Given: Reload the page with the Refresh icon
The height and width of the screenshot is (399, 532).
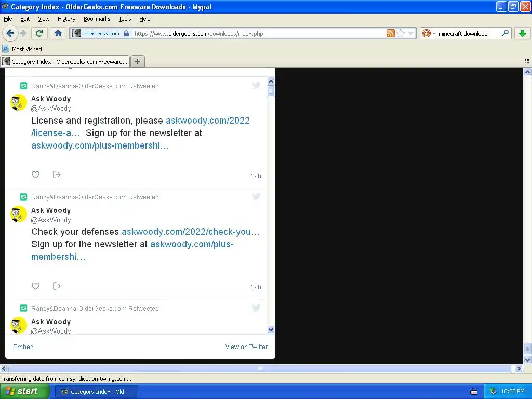Looking at the screenshot, I should coord(39,33).
